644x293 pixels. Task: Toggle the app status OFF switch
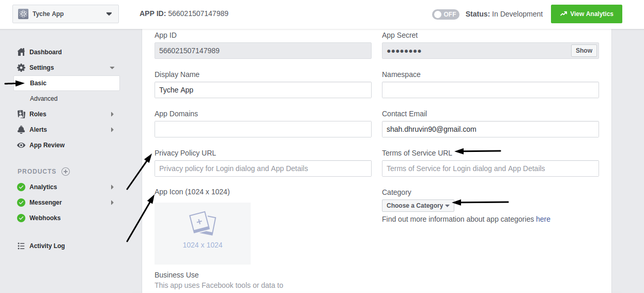point(446,14)
